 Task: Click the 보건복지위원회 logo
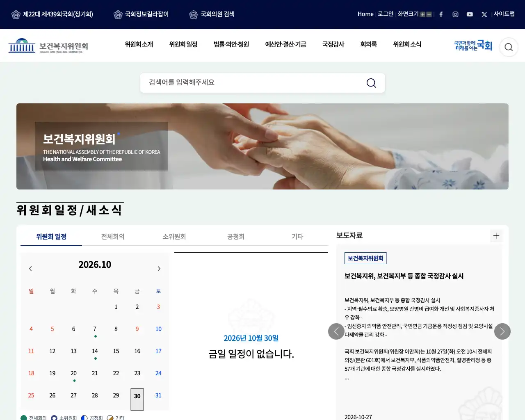(x=48, y=46)
